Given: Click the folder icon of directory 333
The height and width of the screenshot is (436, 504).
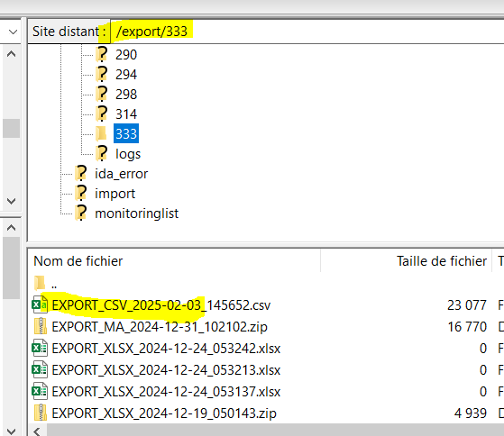Looking at the screenshot, I should 101,133.
